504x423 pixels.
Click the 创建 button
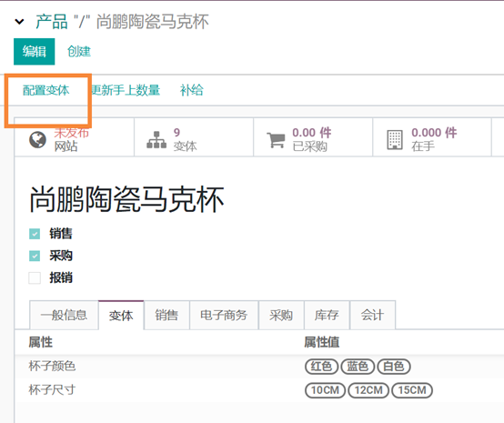click(79, 52)
